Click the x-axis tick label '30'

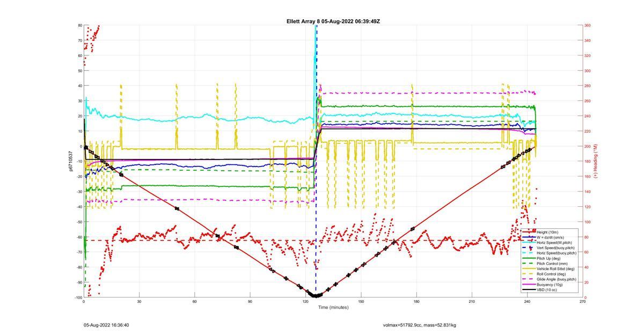(x=139, y=302)
